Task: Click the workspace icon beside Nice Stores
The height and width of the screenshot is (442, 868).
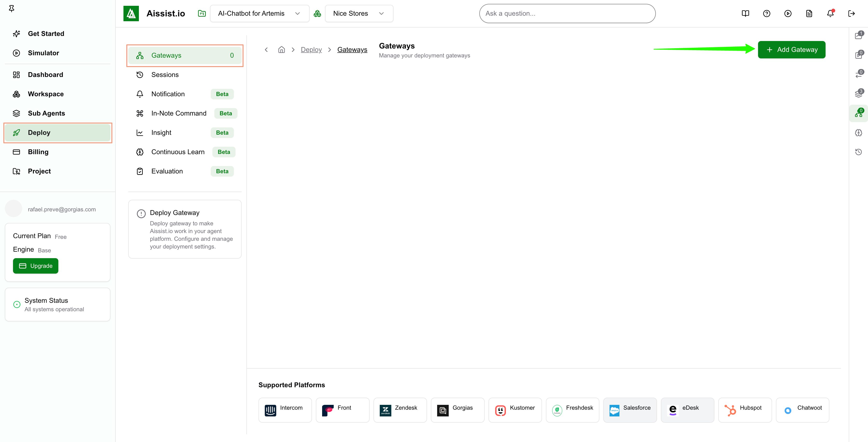Action: point(317,14)
